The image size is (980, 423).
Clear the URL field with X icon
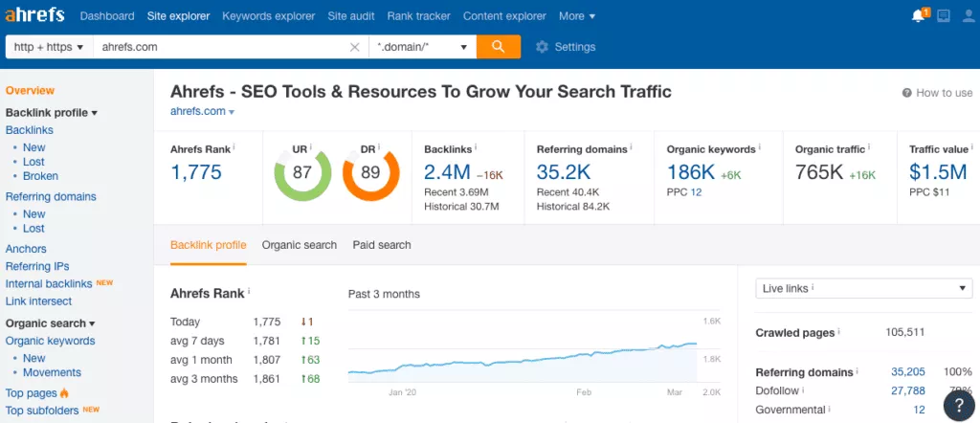[355, 47]
